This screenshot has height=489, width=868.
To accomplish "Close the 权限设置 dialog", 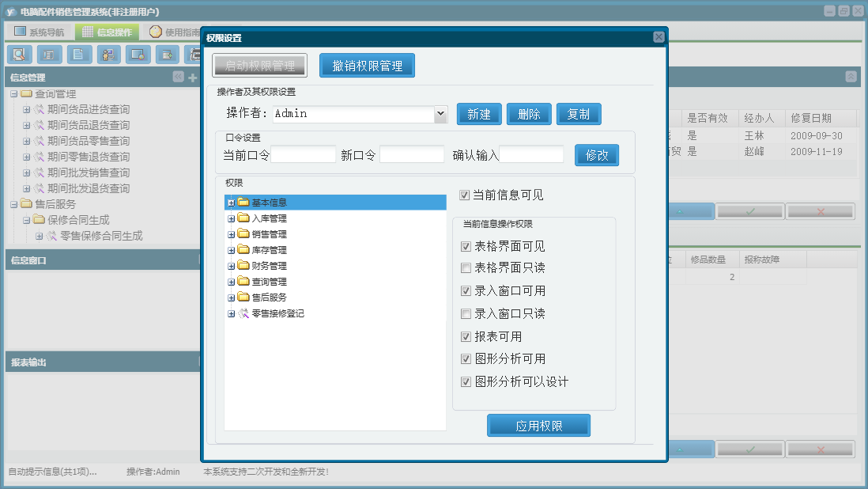I will click(x=659, y=37).
